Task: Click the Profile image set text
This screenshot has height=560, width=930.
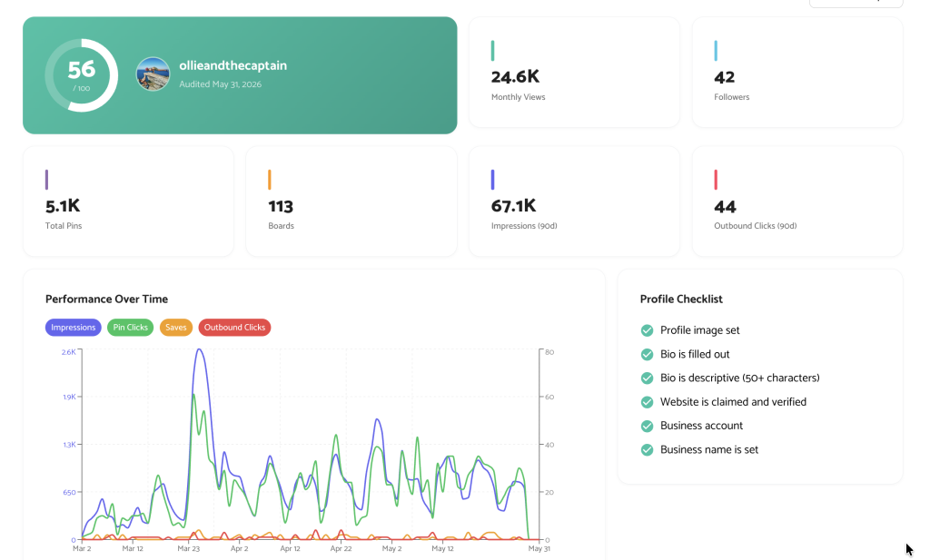Action: pyautogui.click(x=700, y=330)
